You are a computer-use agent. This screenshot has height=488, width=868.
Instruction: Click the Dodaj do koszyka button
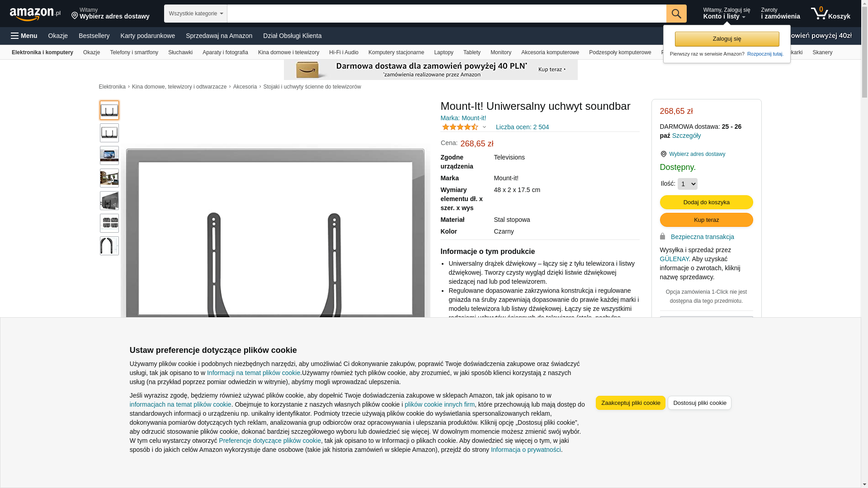pos(706,202)
